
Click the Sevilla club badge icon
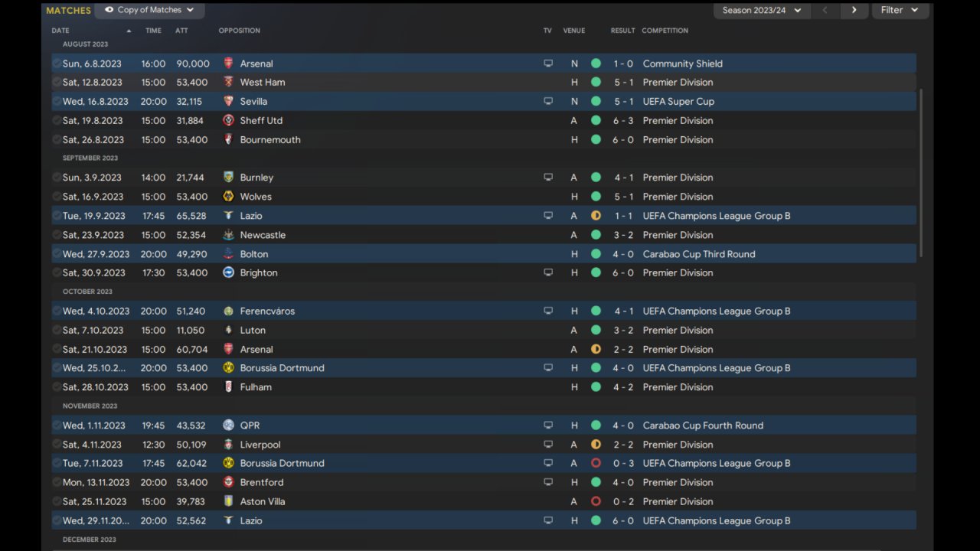point(228,101)
